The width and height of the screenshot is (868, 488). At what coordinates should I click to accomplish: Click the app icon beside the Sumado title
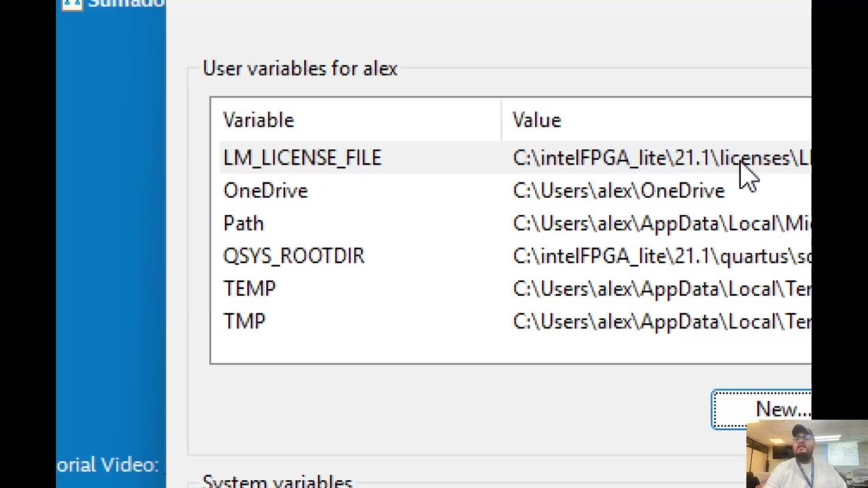pyautogui.click(x=71, y=4)
